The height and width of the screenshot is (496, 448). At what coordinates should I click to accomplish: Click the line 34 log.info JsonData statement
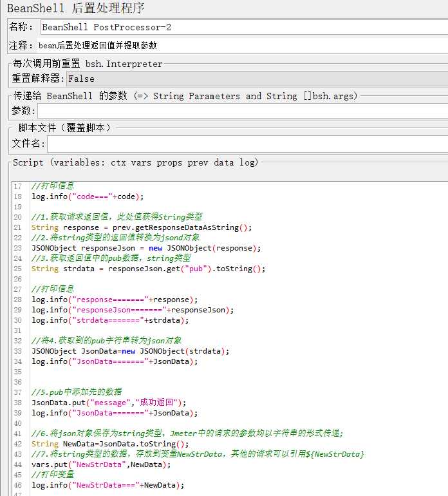pyautogui.click(x=115, y=361)
